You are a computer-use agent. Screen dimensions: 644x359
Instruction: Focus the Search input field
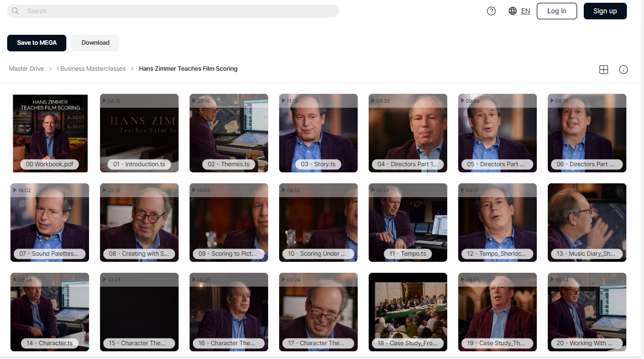click(x=173, y=11)
